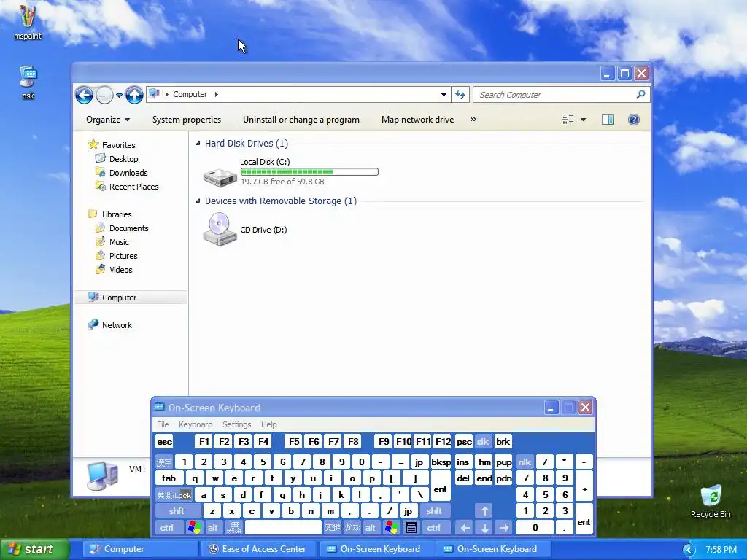747x560 pixels.
Task: Open the address bar history dropdown
Action: [x=444, y=94]
